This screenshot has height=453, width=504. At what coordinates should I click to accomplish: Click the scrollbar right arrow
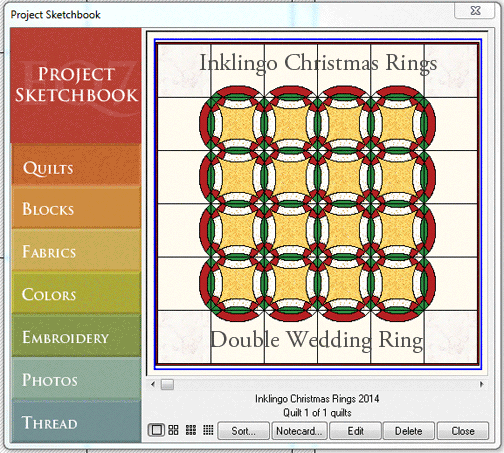pyautogui.click(x=481, y=384)
